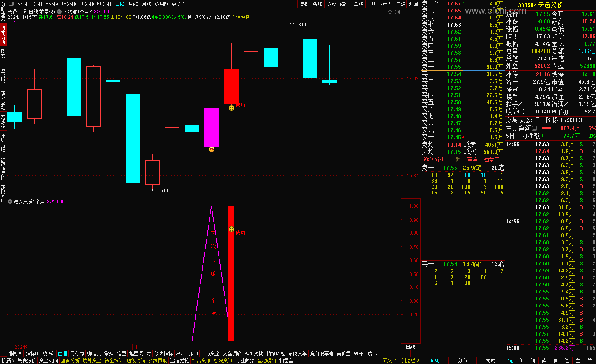The width and height of the screenshot is (596, 364).
Task: Open the 多周期 multi-period view
Action: click(161, 4)
